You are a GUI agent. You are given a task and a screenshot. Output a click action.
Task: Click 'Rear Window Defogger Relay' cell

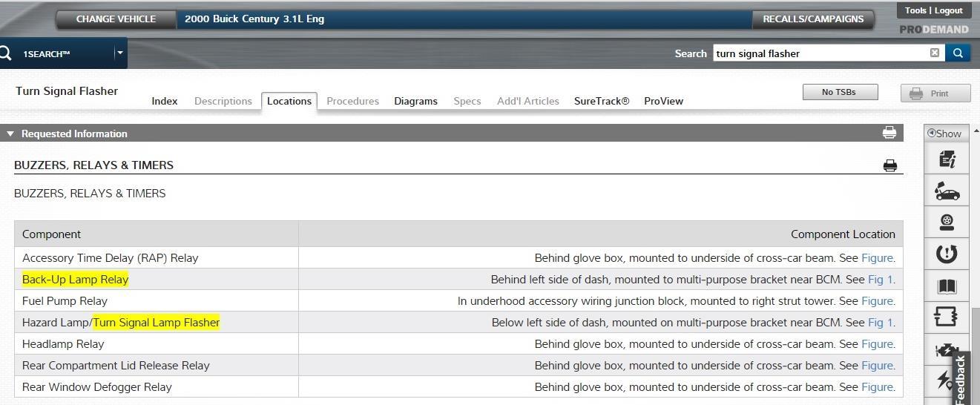(x=157, y=387)
